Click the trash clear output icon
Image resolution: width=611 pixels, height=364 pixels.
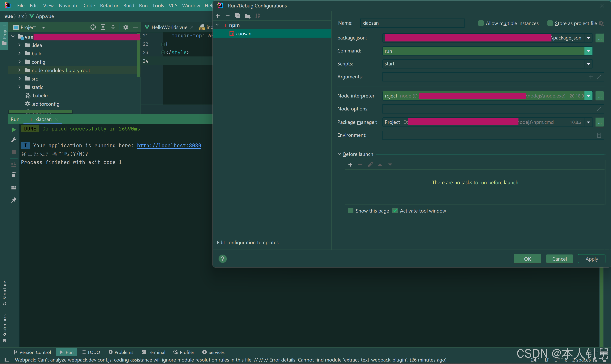tap(14, 175)
